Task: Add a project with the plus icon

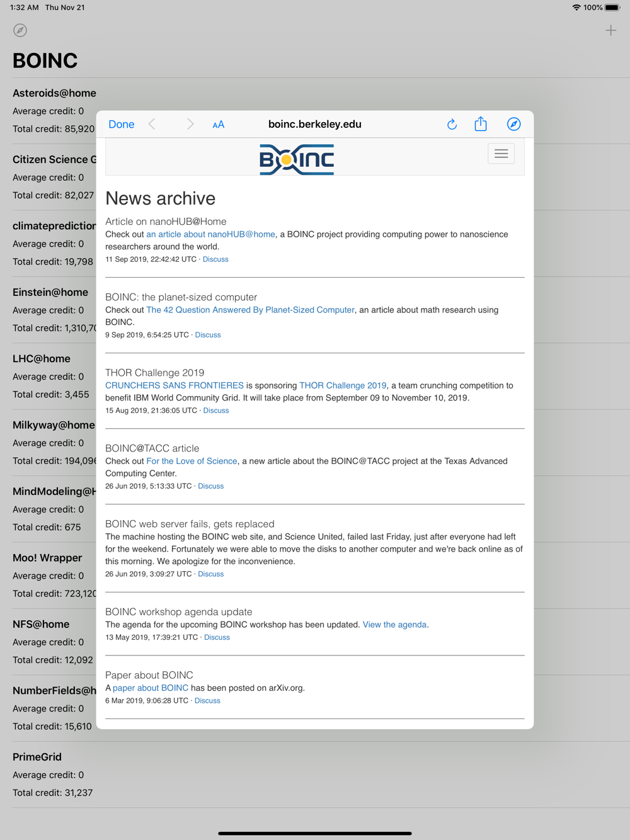Action: (x=610, y=30)
